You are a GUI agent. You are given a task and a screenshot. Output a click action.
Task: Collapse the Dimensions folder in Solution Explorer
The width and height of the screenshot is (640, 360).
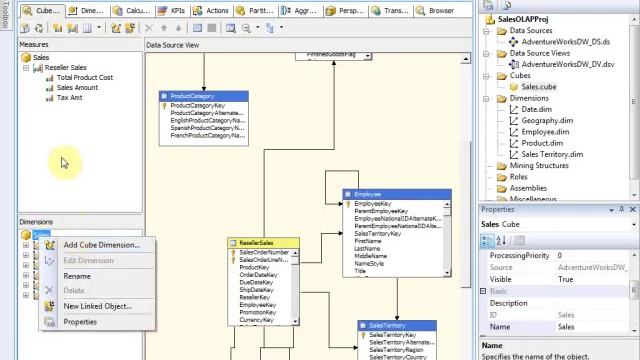[486, 99]
